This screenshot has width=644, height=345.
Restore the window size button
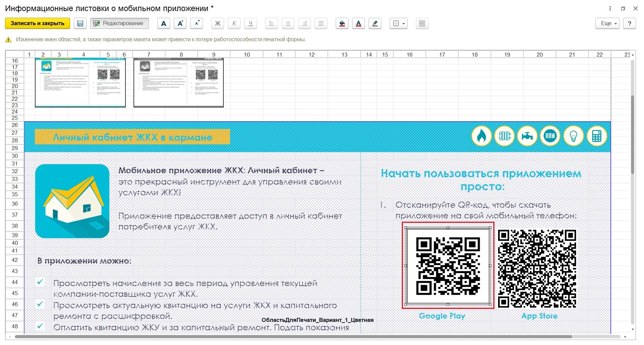tap(623, 8)
